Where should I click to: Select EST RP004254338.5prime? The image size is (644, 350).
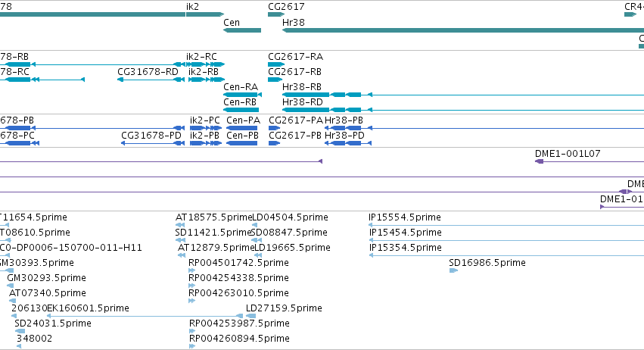coord(238,278)
